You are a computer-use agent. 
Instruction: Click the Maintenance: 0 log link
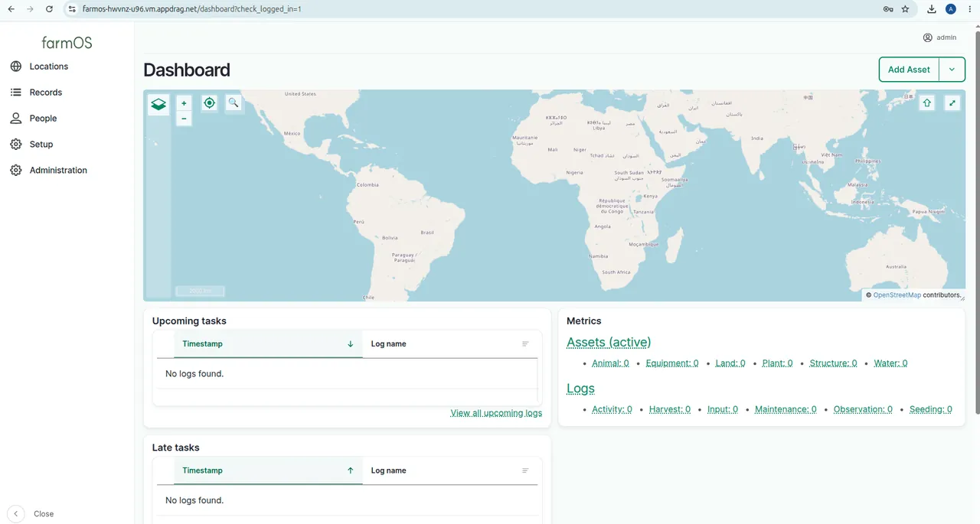tap(786, 409)
